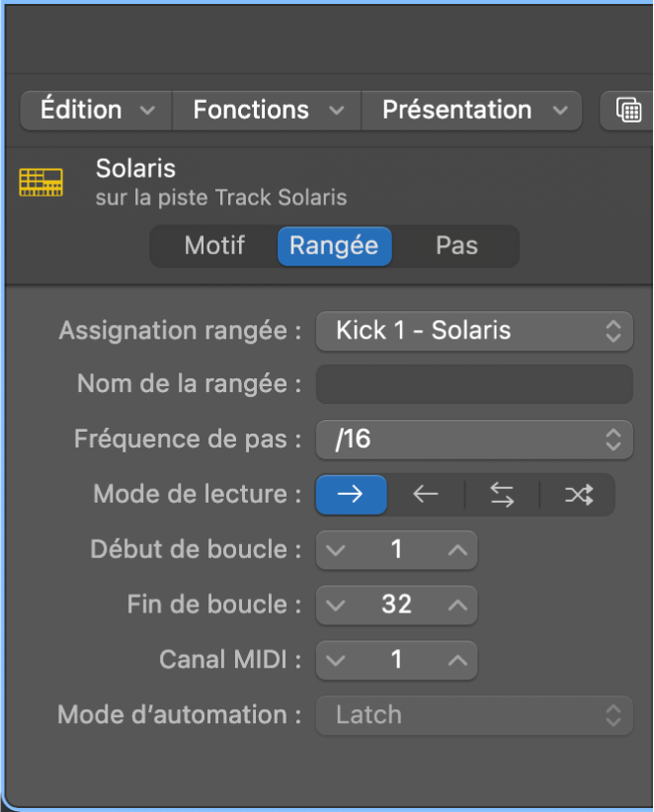
Task: Increase Fin de boucle value
Action: click(x=456, y=605)
